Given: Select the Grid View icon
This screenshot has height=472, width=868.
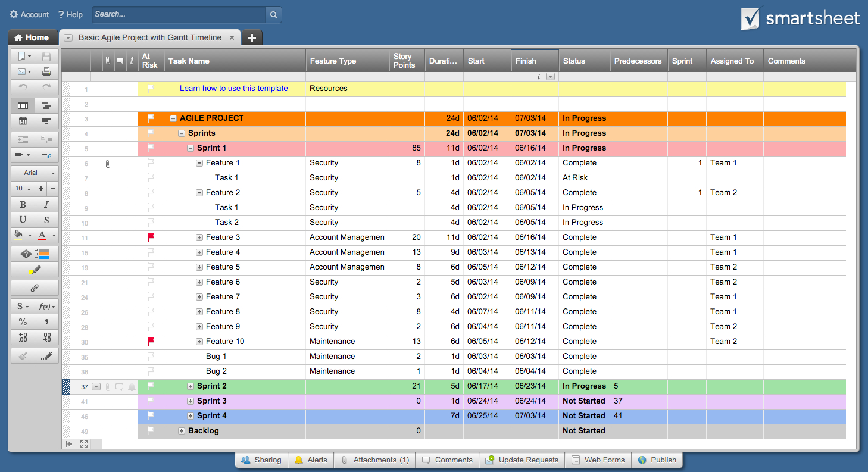Looking at the screenshot, I should click(23, 105).
